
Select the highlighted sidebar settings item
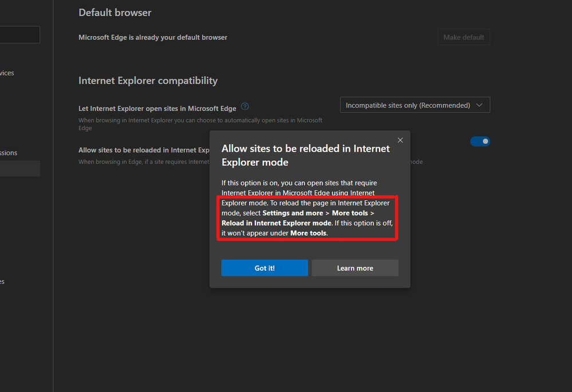tap(19, 169)
